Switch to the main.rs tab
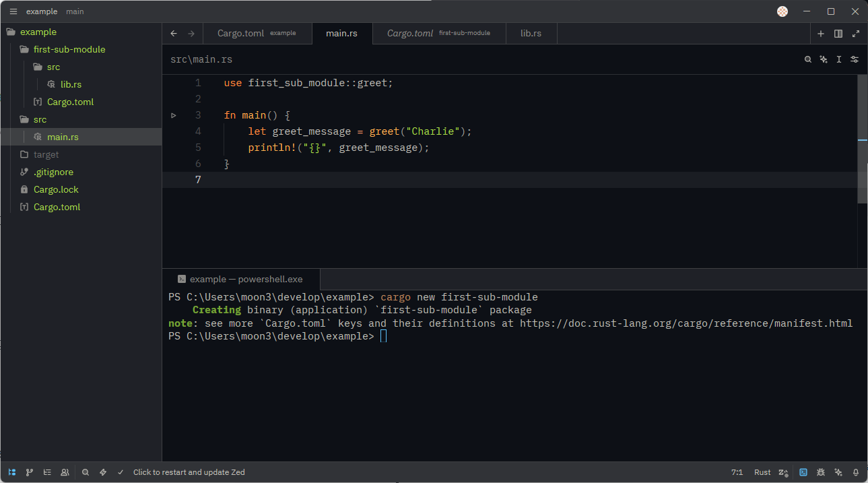 point(342,34)
